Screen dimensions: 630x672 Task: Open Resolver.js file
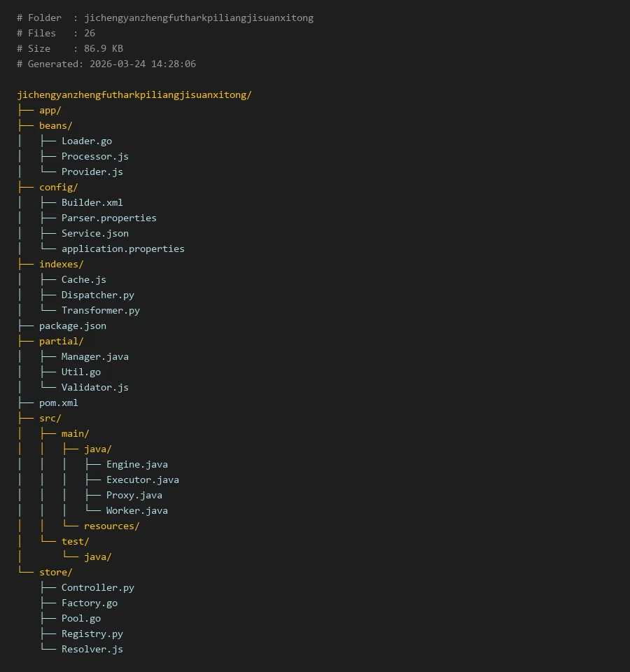pyautogui.click(x=92, y=649)
